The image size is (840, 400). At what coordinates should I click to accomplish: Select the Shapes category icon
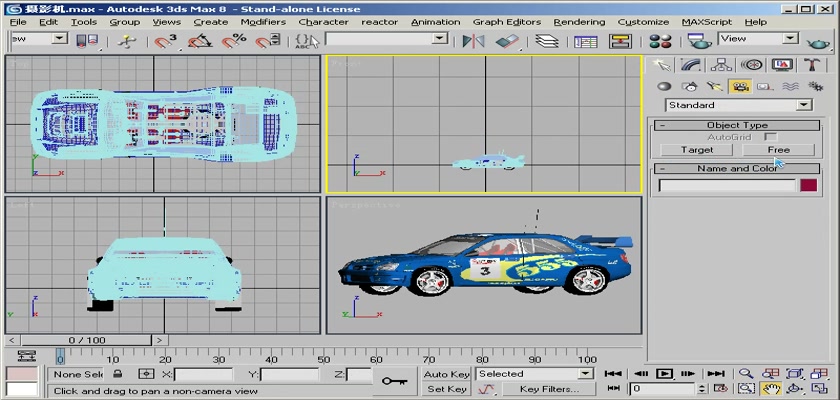[x=689, y=86]
